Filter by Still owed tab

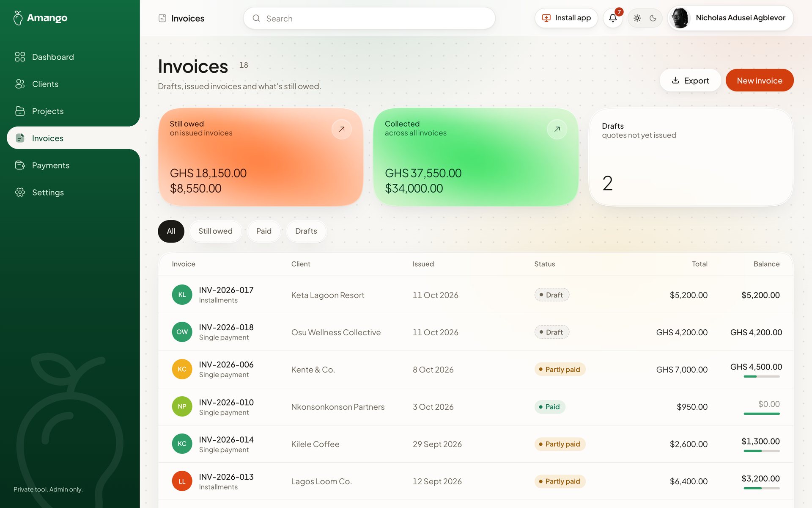click(215, 231)
